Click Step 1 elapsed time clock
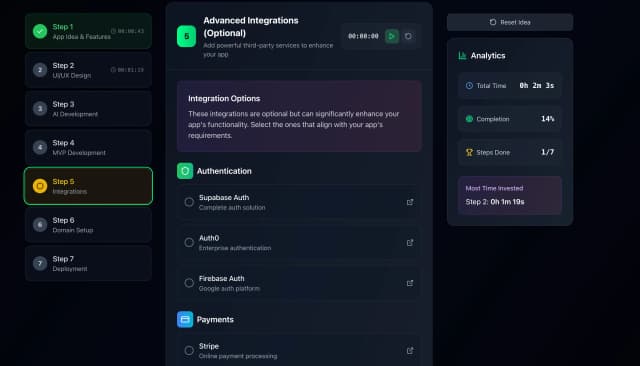The width and height of the screenshot is (640, 366). (113, 31)
